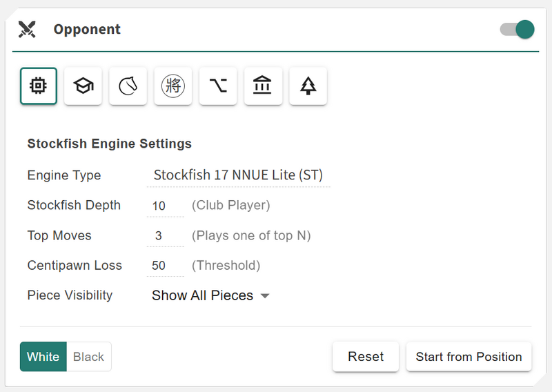552x392 pixels.
Task: Edit the Stockfish Depth value field
Action: (x=165, y=206)
